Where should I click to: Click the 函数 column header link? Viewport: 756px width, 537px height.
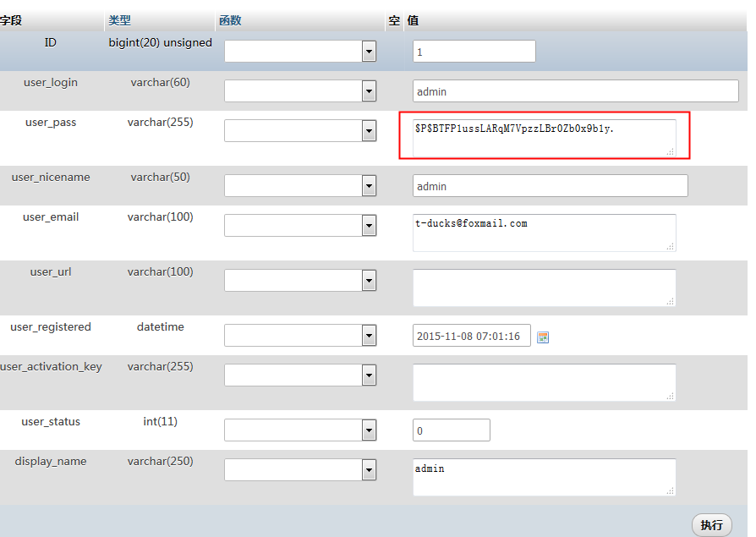point(230,20)
